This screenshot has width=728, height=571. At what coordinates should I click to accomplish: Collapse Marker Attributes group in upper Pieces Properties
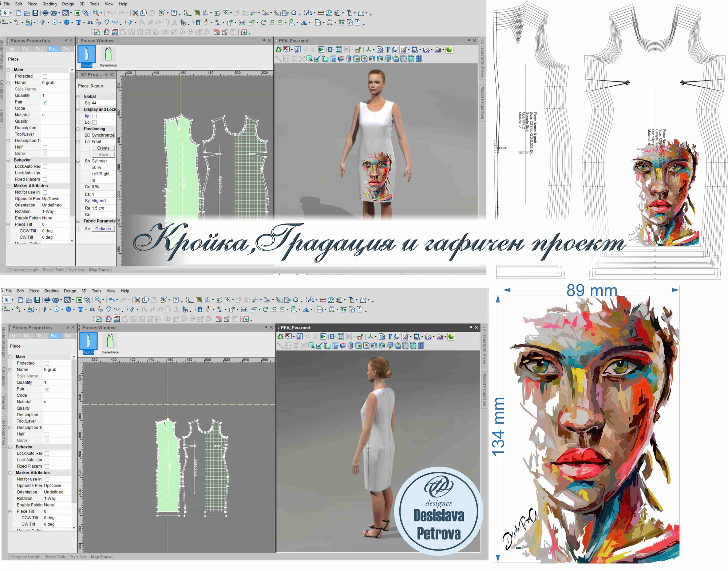(8, 186)
